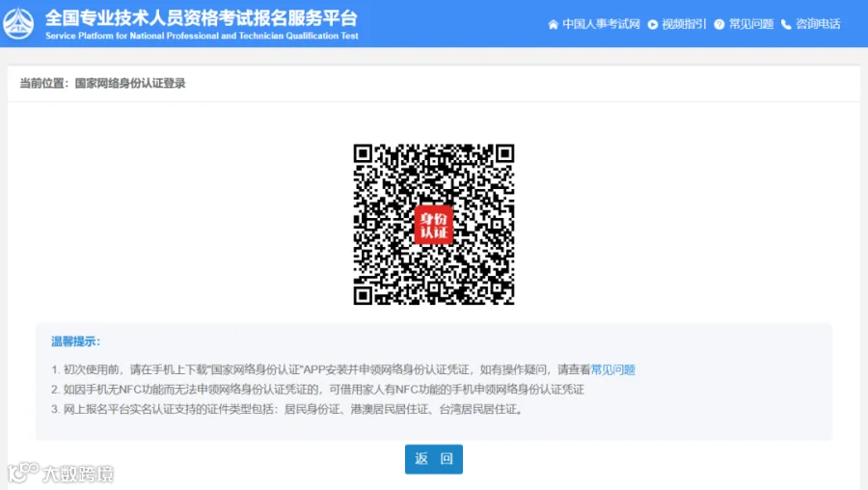Open the 中国人事考试网 link

tap(601, 24)
